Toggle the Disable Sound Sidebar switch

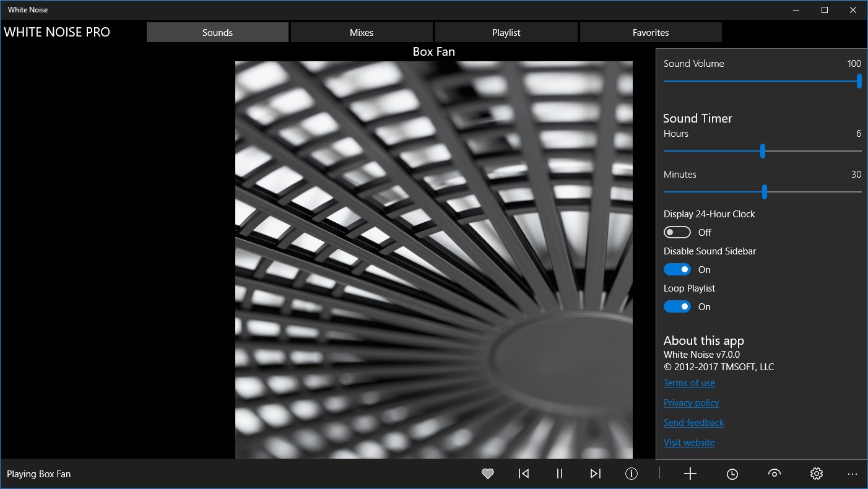pos(677,269)
